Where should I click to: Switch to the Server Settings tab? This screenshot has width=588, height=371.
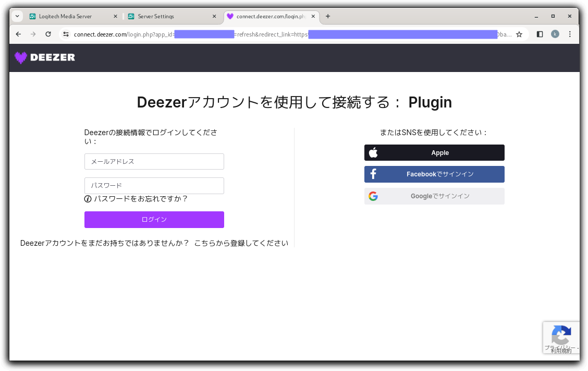pos(172,16)
